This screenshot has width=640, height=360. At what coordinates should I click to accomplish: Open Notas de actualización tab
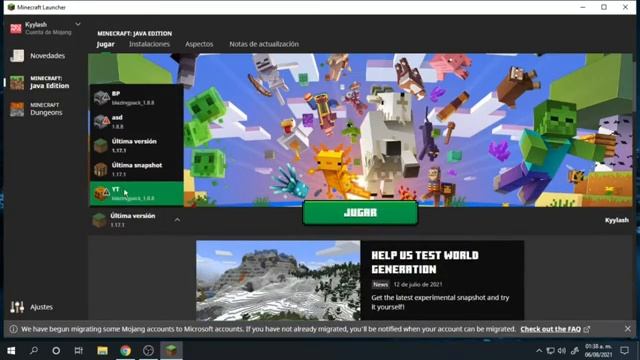coord(264,44)
